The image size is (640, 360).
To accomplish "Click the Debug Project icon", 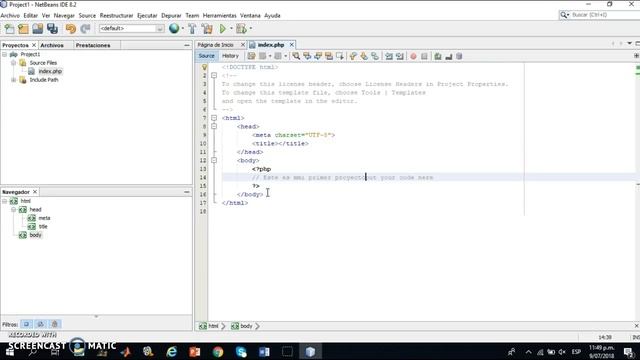I will point(241,29).
